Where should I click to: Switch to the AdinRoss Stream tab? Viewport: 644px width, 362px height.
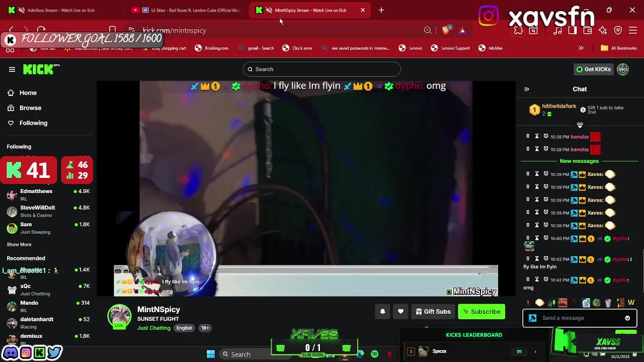[x=61, y=10]
